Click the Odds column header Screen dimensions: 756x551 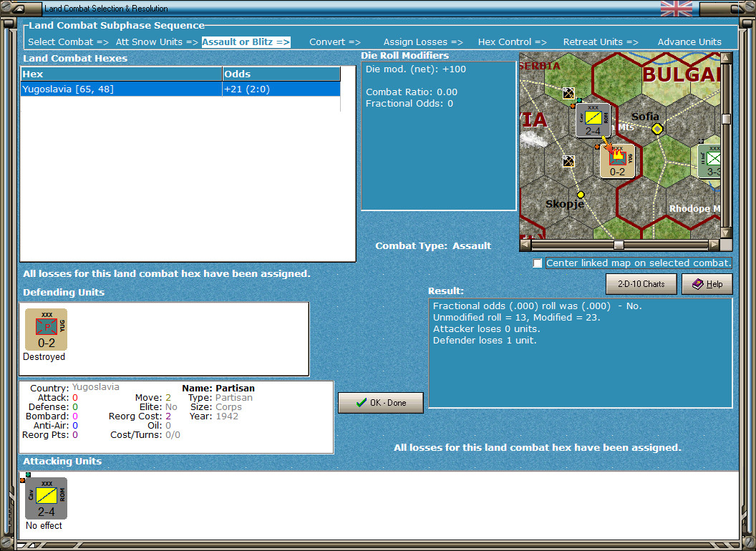[281, 74]
